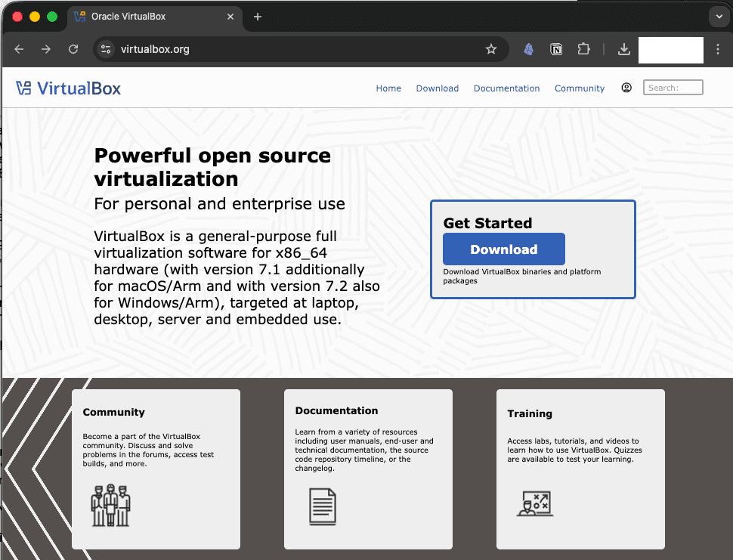Open the browser downloads icon
This screenshot has width=733, height=560.
coord(623,49)
